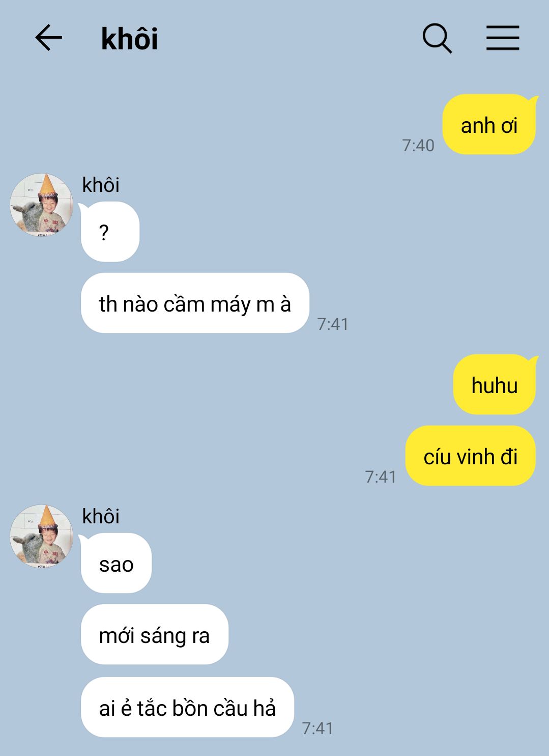Tap 7:41 timestamp after 'th nào cầm máy'

tap(333, 324)
